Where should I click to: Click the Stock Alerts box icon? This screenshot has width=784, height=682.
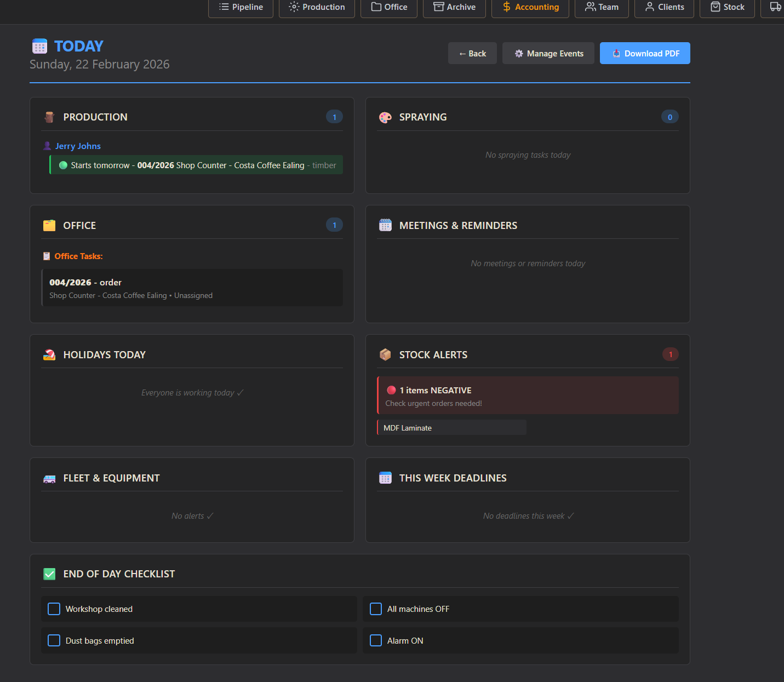pyautogui.click(x=385, y=355)
